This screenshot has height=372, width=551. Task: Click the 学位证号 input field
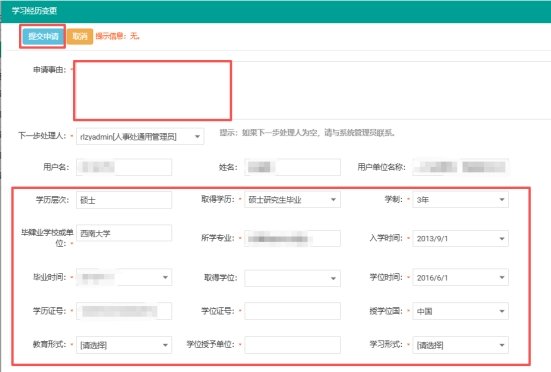pos(292,311)
